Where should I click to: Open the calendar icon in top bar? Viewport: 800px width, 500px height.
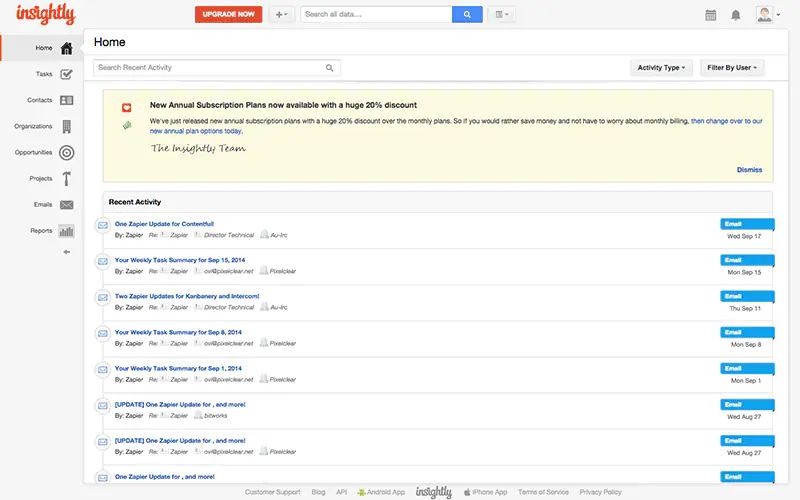click(710, 15)
